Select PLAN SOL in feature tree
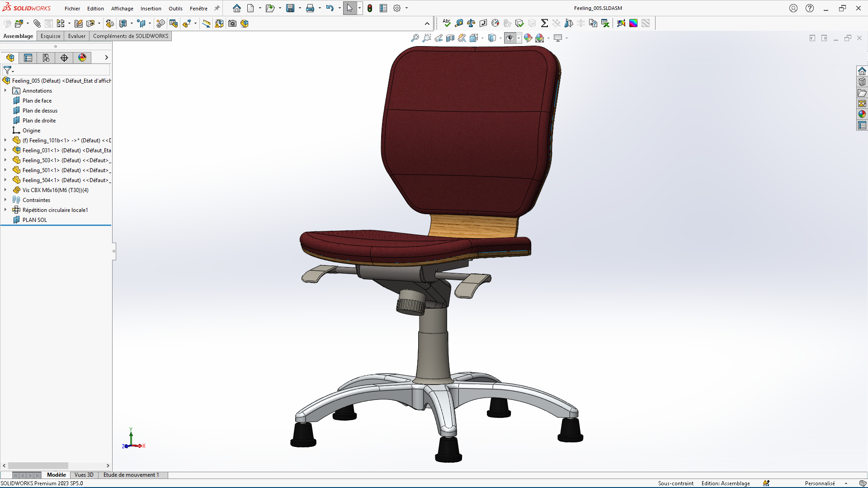Screen dimensions: 868x488 tap(35, 220)
